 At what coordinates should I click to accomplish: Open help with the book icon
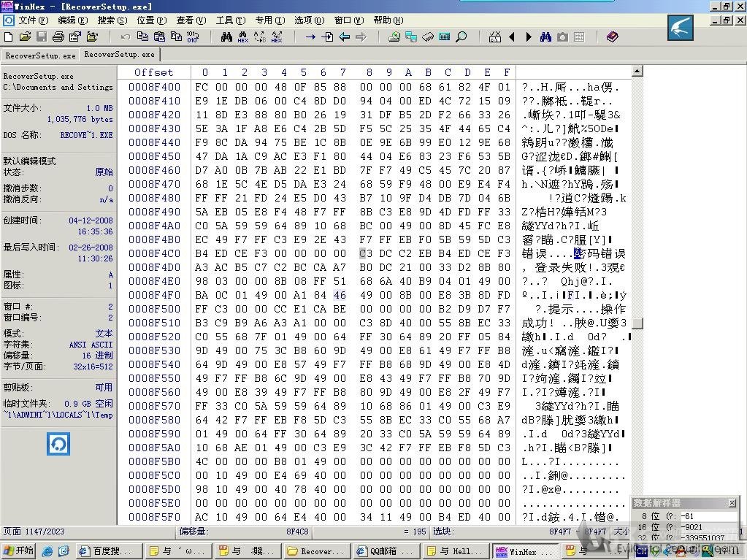(x=612, y=37)
